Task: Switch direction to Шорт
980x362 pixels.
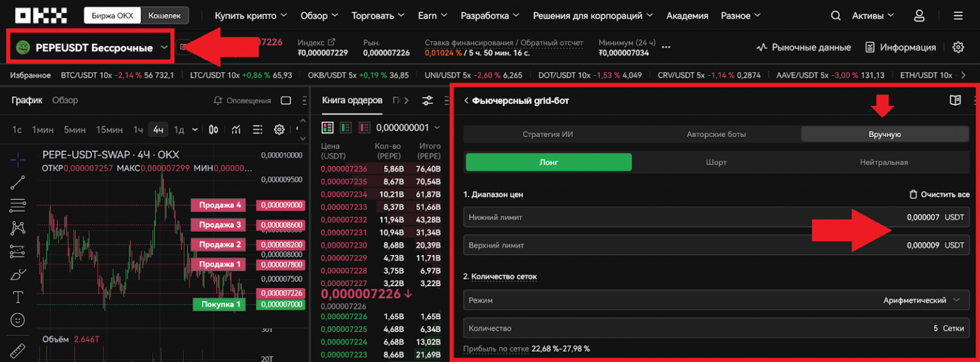Action: [716, 162]
